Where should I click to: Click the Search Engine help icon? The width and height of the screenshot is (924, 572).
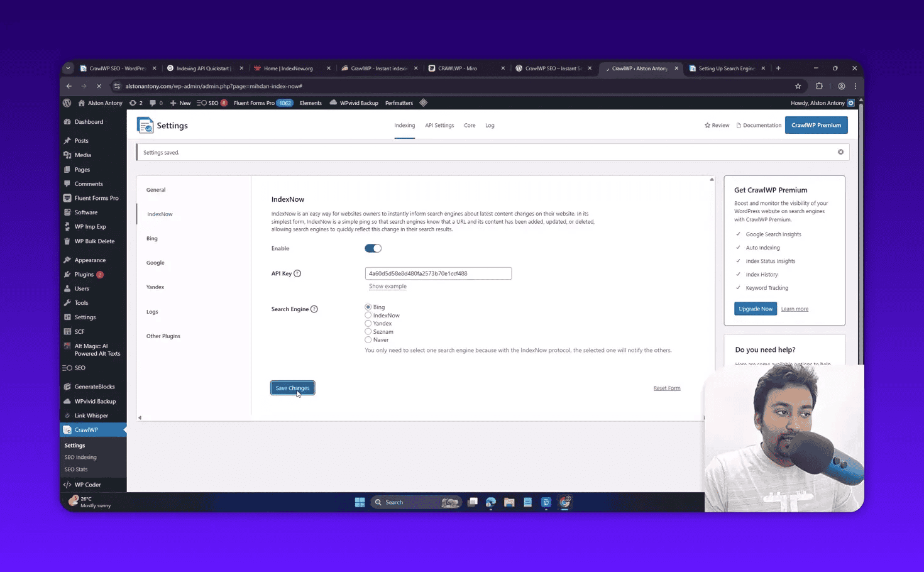(x=314, y=309)
